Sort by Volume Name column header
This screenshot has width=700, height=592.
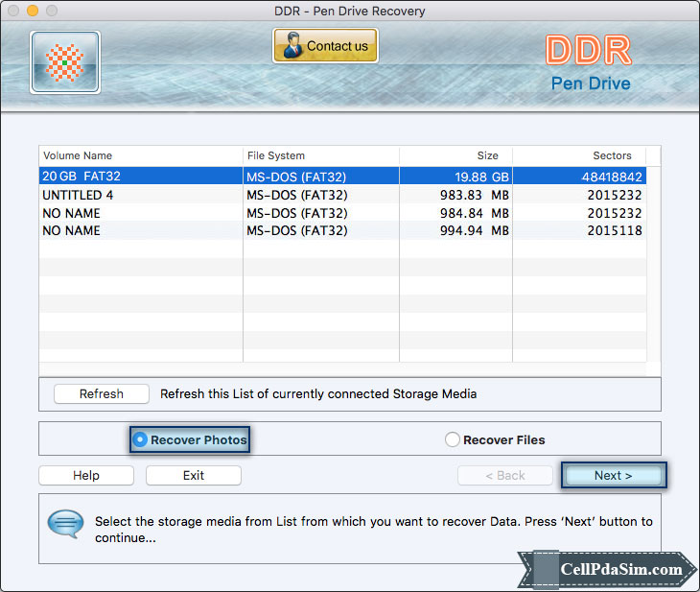pyautogui.click(x=141, y=155)
